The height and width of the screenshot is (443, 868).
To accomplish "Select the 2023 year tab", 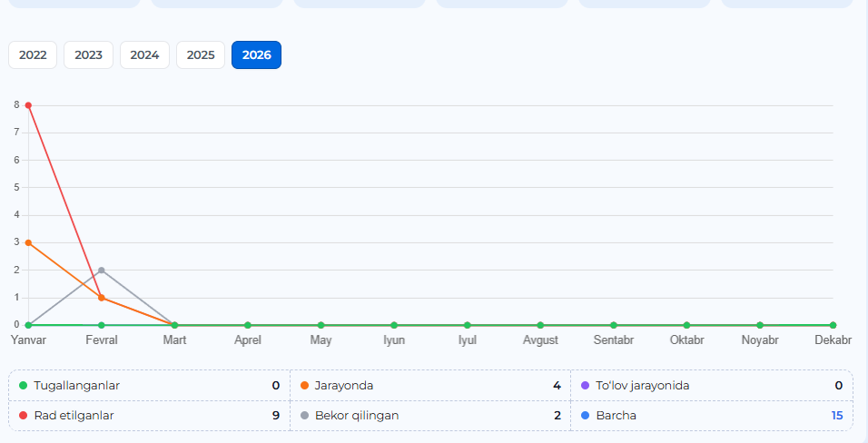I will point(88,55).
